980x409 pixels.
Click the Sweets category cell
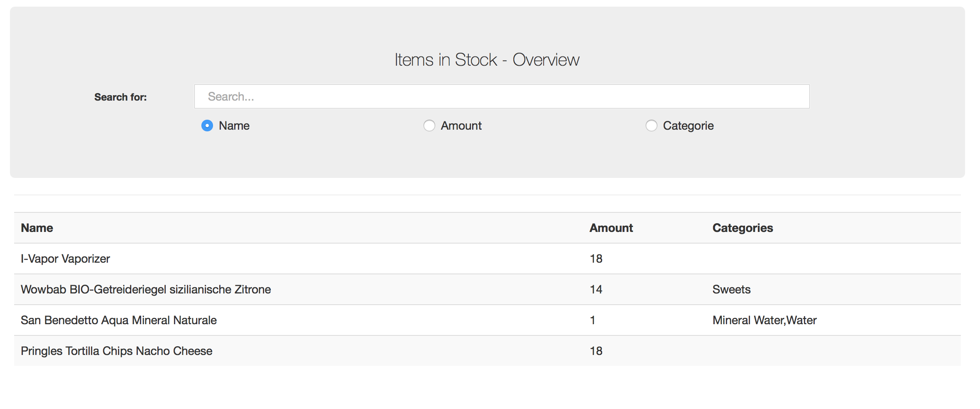(731, 289)
